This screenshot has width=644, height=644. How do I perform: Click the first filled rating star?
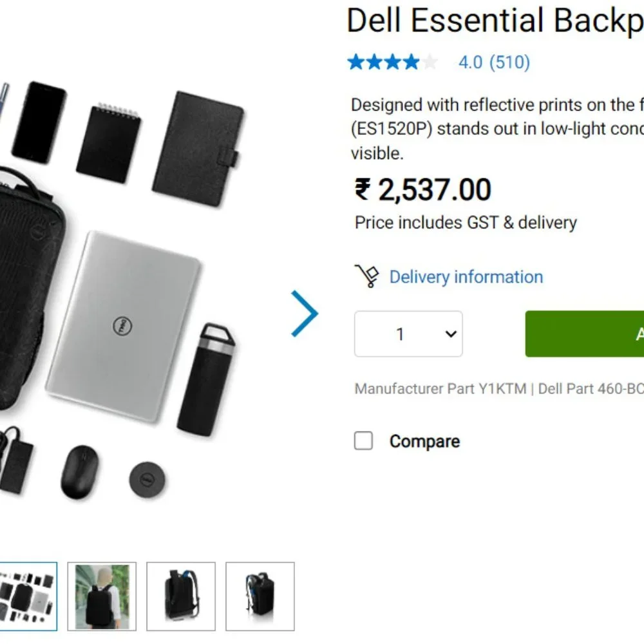[x=355, y=62]
